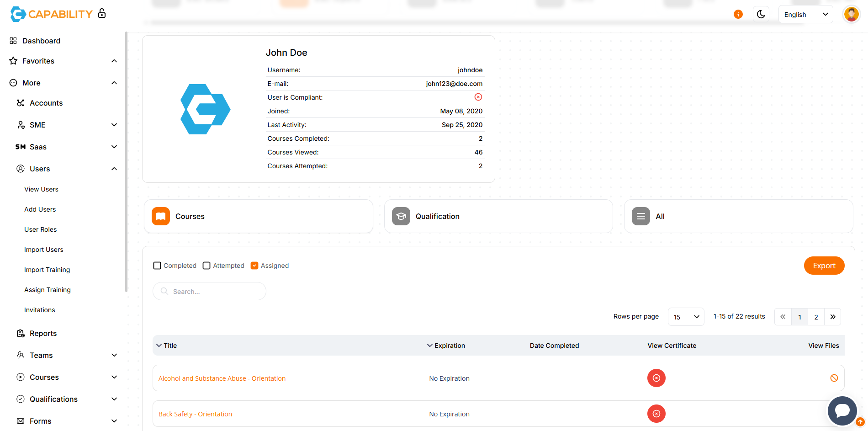Switch to the Qualification tab
Screen dimensions: 868x431
pos(498,216)
